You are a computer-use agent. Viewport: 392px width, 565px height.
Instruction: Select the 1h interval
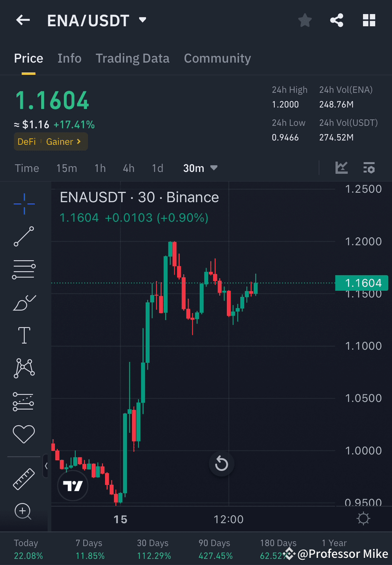coord(100,168)
